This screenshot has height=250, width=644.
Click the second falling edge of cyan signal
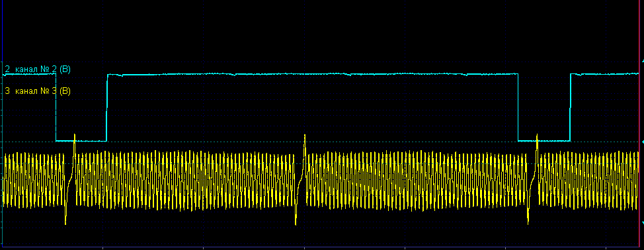[x=518, y=108]
